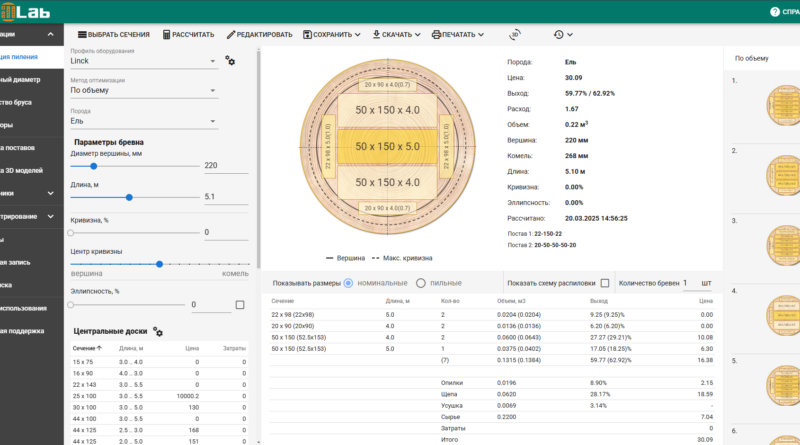Click the Выбрать сечения toolbar button

(113, 35)
